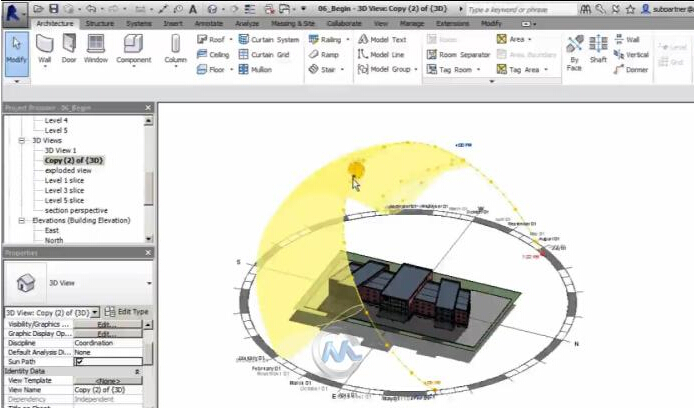This screenshot has height=408, width=694.
Task: Toggle the Sun Path checkbox
Action: coord(78,361)
